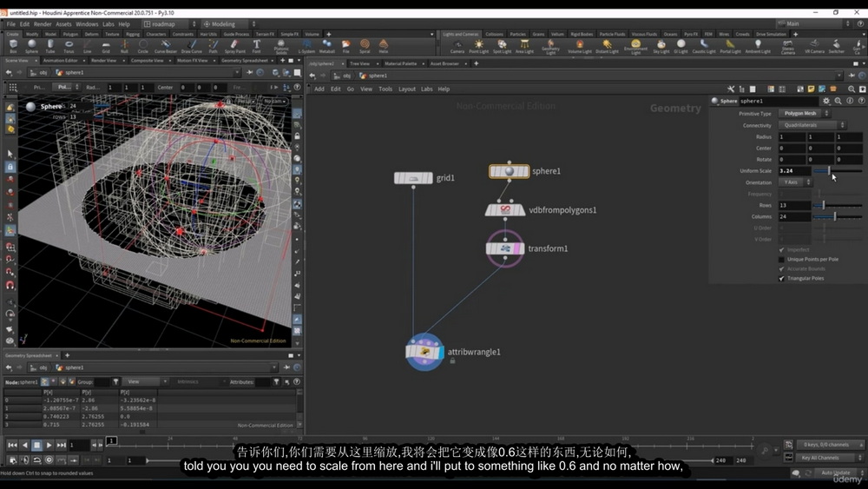The height and width of the screenshot is (489, 868).
Task: Switch to the Polygon shelf tab
Action: click(x=70, y=34)
